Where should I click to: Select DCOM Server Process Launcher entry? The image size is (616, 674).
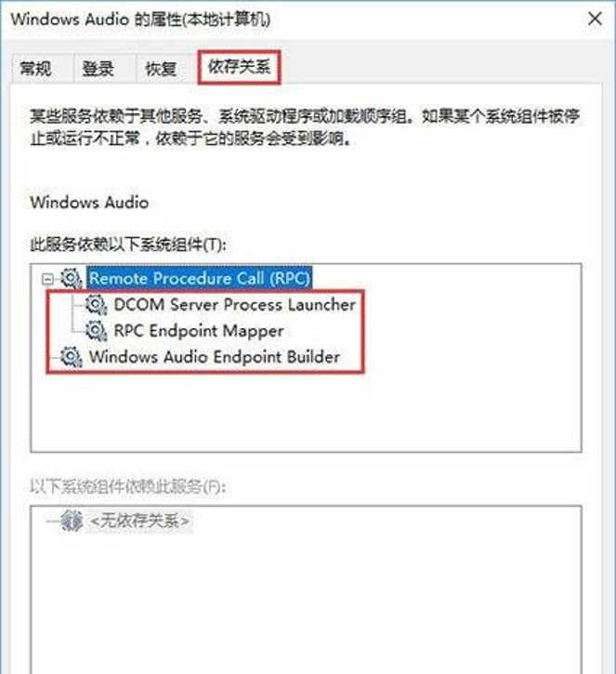click(235, 305)
